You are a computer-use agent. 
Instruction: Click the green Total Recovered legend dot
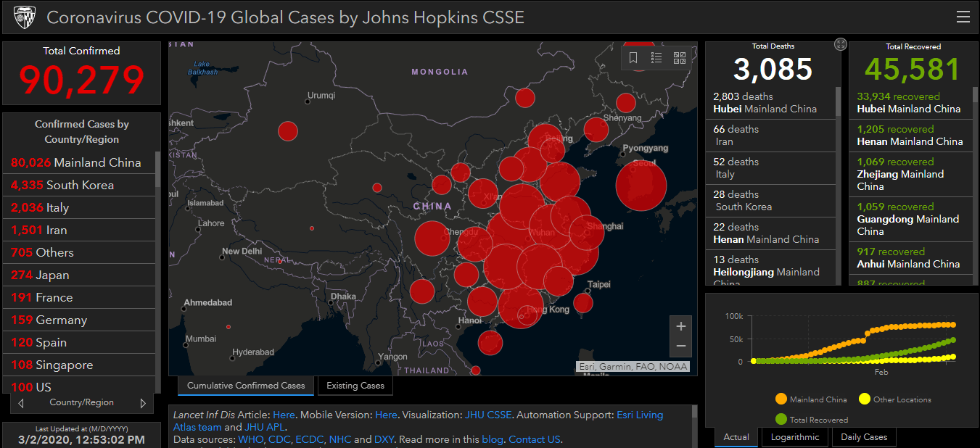[781, 419]
